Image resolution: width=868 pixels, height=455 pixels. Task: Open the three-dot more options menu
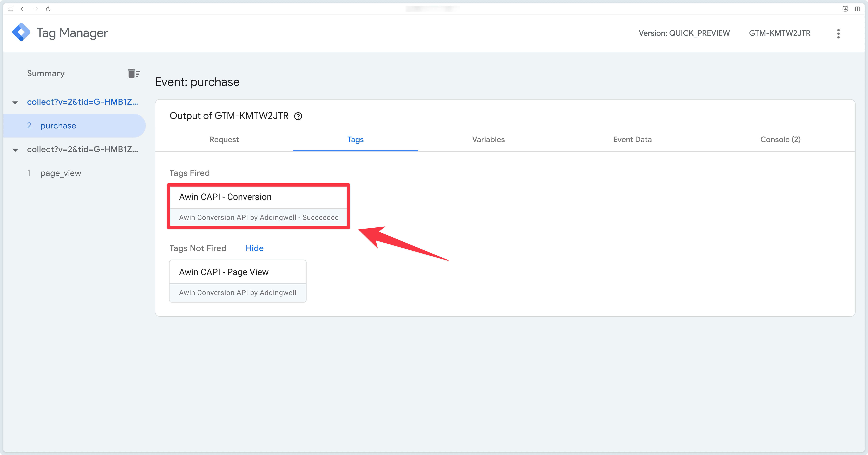[x=838, y=33]
